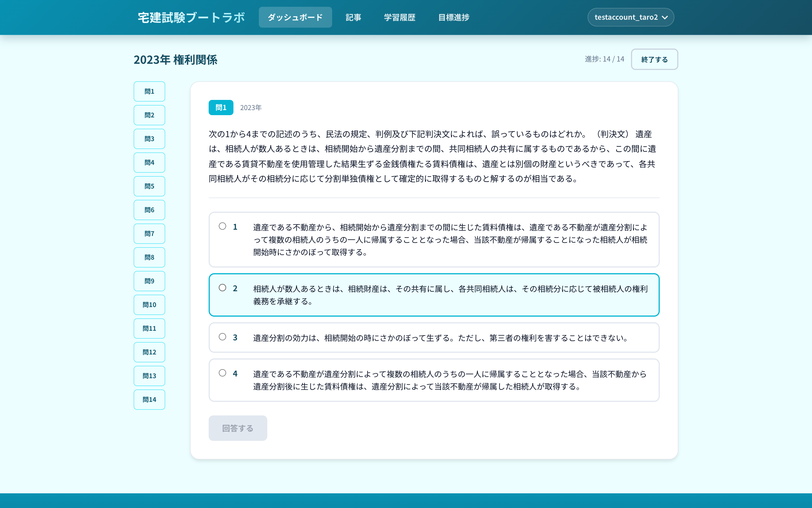Go to the 記事 nav item
This screenshot has width=812, height=508.
click(x=353, y=17)
